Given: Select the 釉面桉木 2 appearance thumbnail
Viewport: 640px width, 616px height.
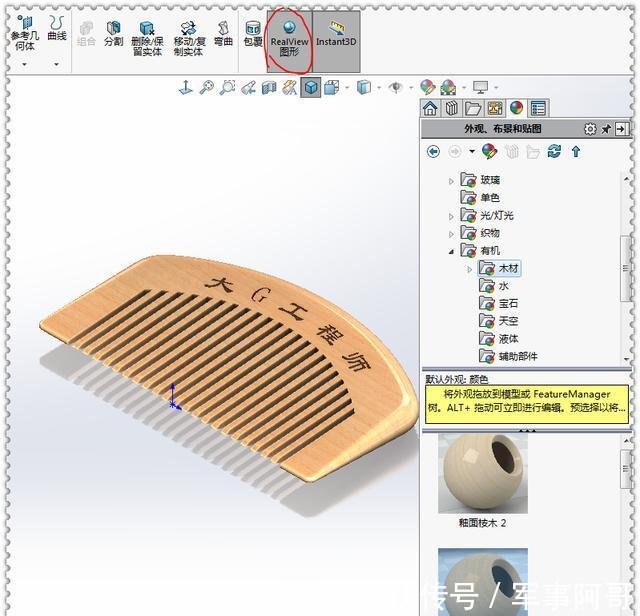Looking at the screenshot, I should (x=483, y=474).
